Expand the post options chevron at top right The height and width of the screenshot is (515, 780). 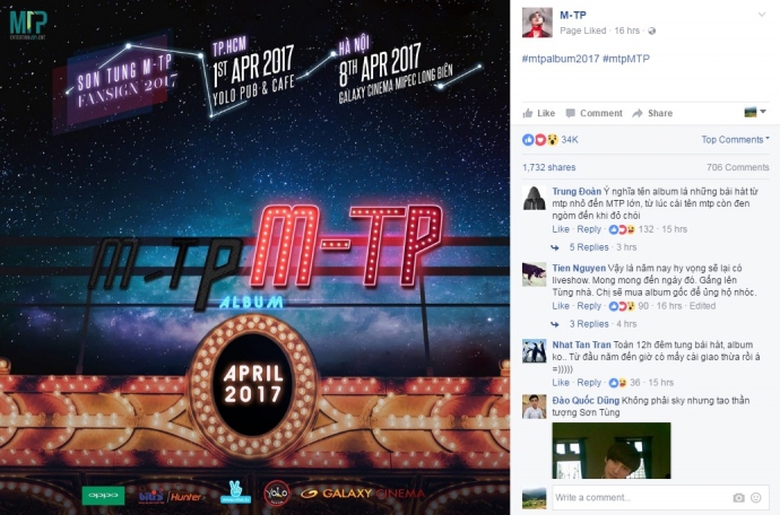coord(762,15)
